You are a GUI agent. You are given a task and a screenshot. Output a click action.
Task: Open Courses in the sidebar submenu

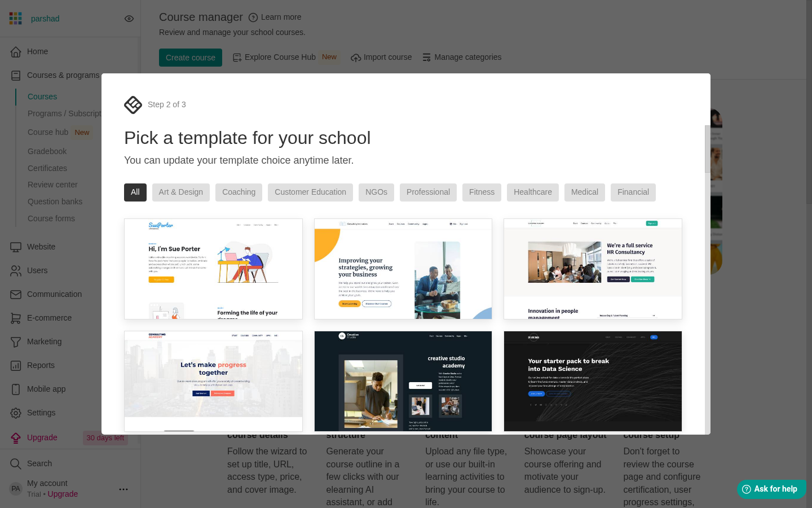coord(42,97)
